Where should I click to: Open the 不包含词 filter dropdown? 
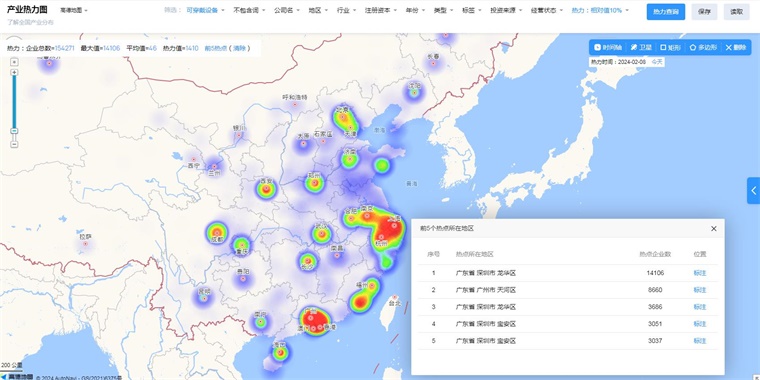(249, 10)
